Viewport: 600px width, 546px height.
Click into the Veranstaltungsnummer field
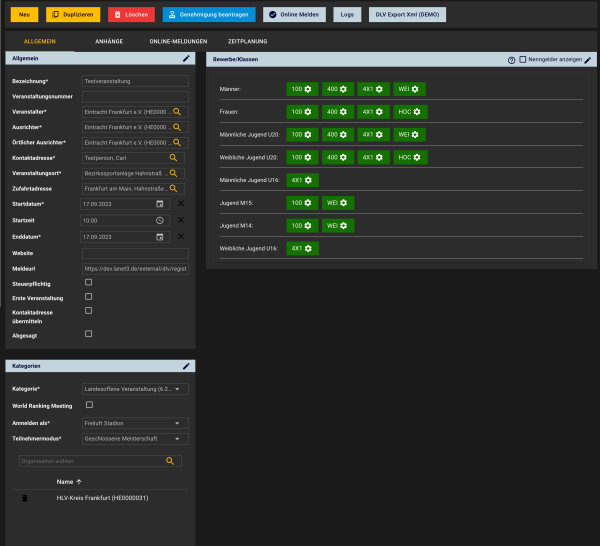tap(135, 96)
